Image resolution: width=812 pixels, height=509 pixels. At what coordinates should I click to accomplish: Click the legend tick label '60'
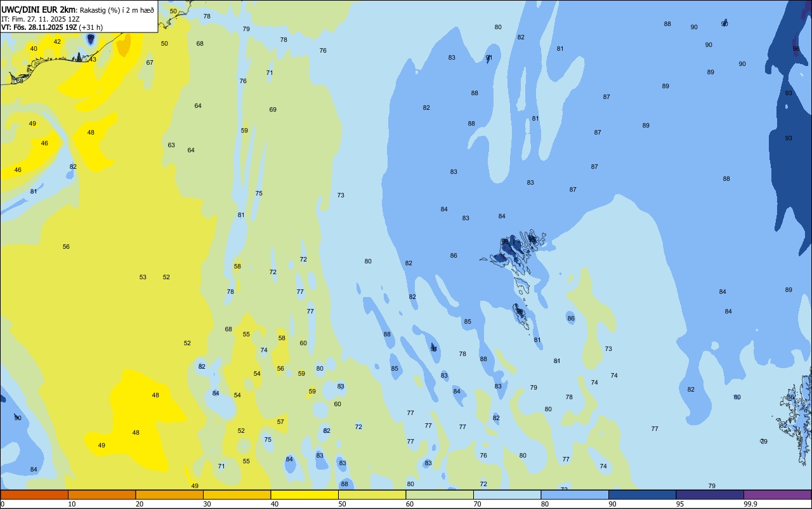410,504
